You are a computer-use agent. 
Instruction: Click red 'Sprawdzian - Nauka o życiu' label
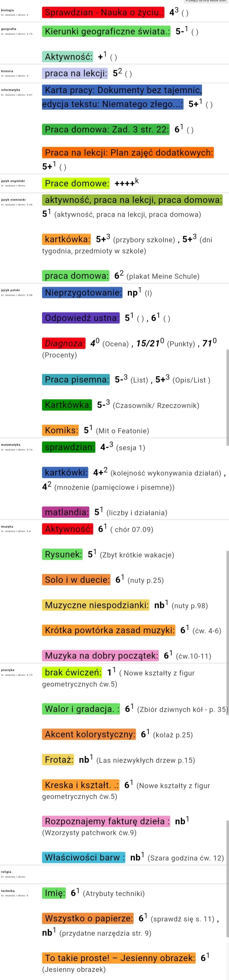103,13
